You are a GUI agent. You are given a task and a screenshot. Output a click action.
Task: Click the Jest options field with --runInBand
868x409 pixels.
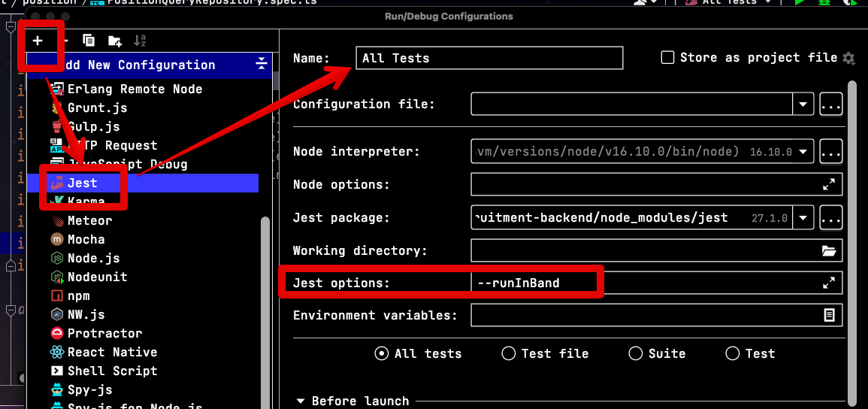(657, 283)
